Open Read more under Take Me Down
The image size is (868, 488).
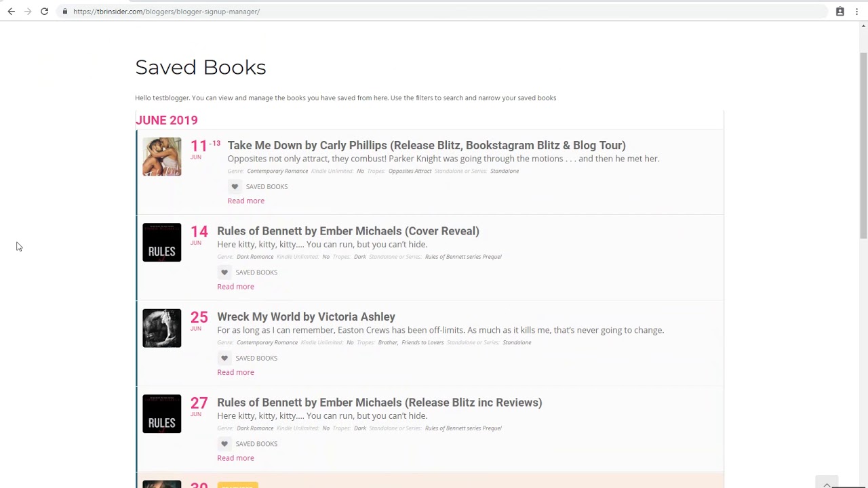[x=245, y=201]
